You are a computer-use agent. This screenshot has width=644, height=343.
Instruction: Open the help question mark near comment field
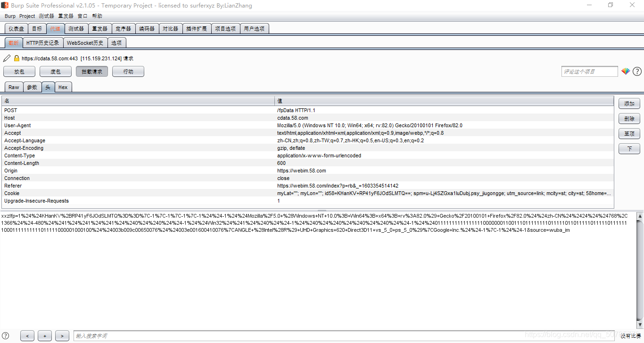click(x=637, y=72)
